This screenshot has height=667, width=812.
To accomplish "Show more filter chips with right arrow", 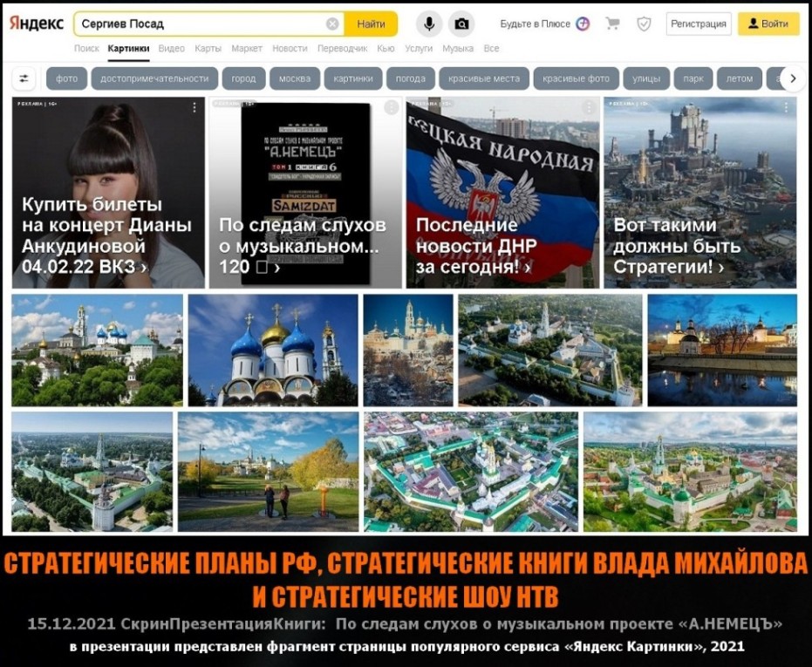I will 793,78.
